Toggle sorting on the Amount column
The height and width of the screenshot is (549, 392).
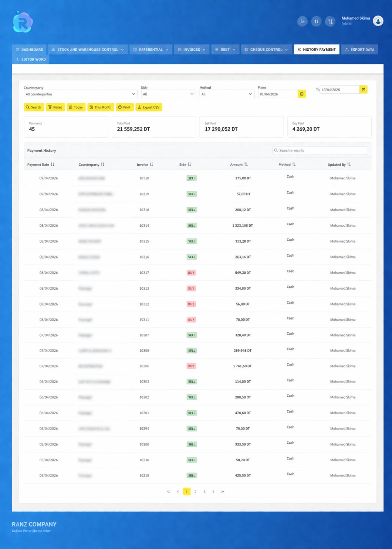(246, 164)
